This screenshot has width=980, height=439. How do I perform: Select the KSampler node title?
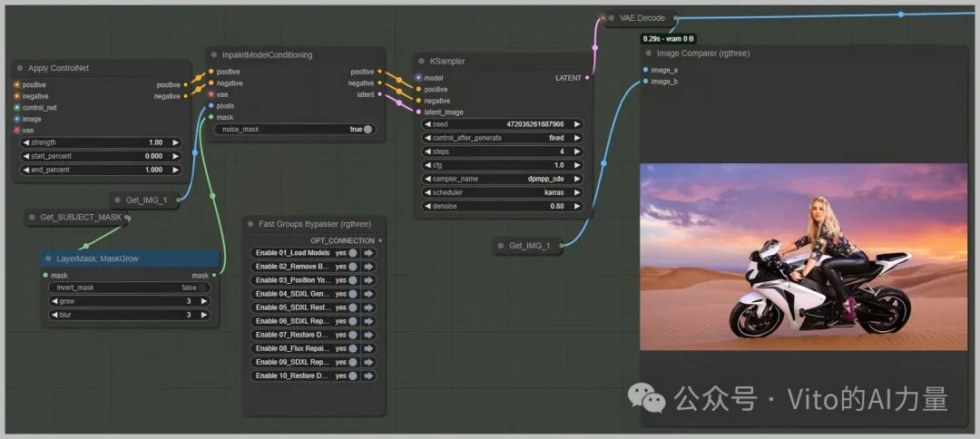click(x=447, y=61)
